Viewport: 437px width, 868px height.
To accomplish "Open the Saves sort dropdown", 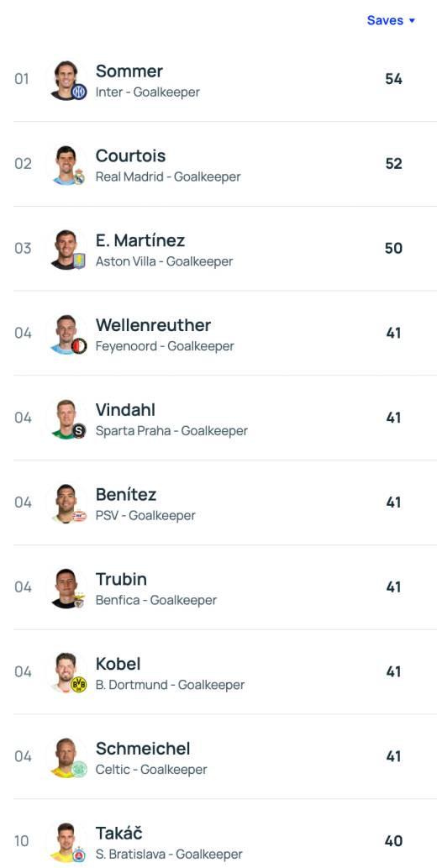I will coord(391,20).
